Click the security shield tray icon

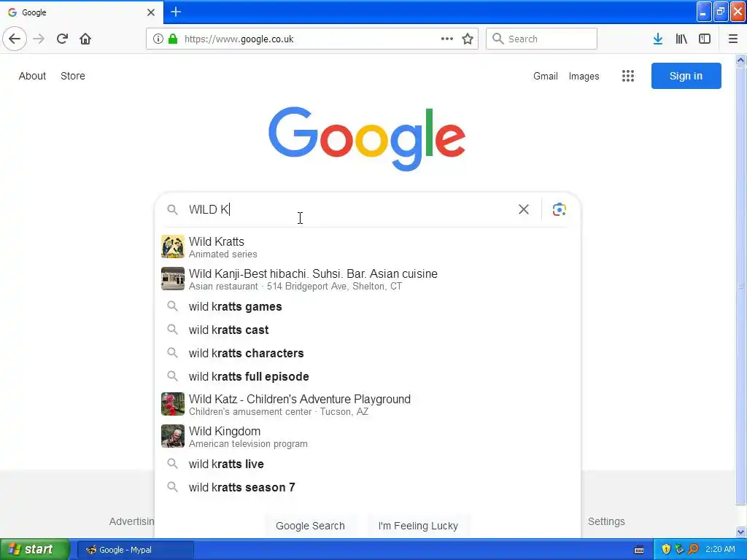tap(666, 549)
